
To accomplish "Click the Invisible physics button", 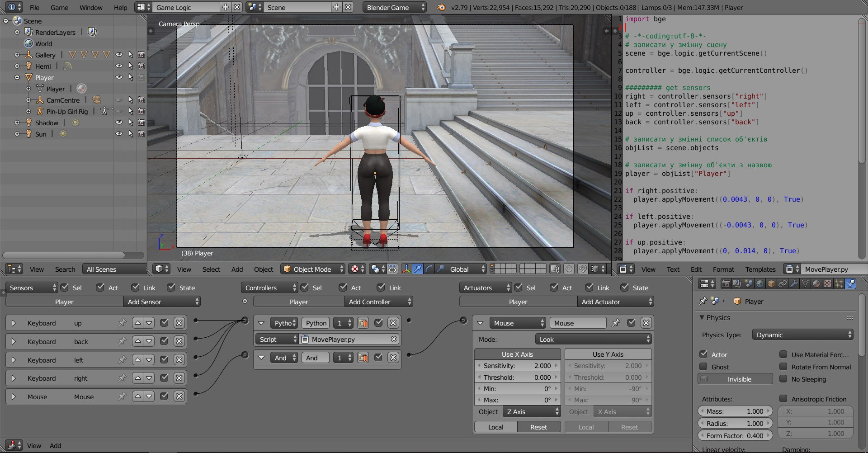I will pos(735,379).
